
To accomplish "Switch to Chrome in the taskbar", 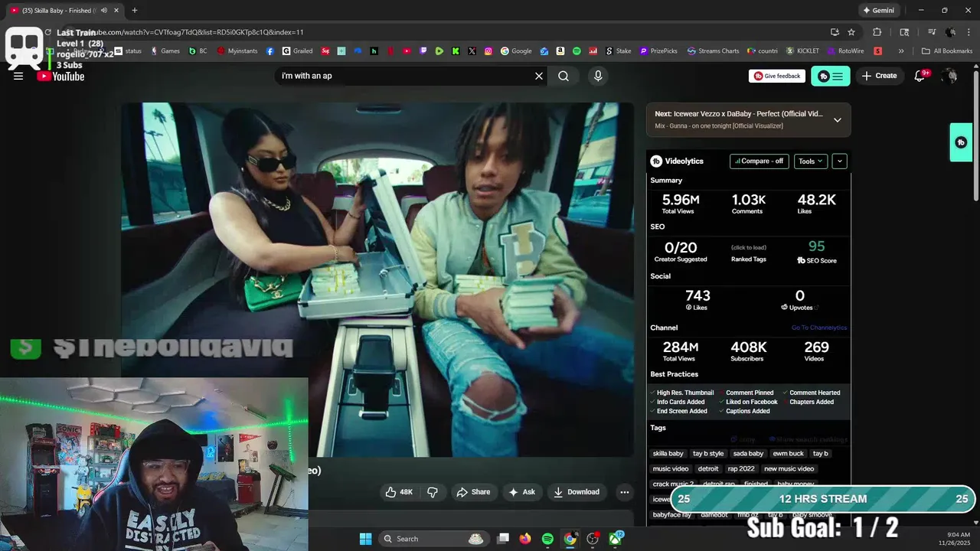I will 570,539.
